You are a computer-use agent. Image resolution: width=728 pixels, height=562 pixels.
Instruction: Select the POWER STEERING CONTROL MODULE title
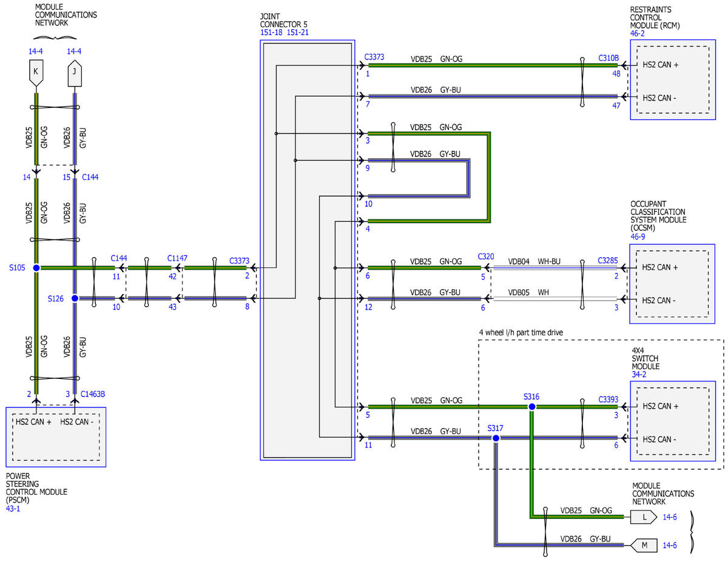[x=36, y=487]
